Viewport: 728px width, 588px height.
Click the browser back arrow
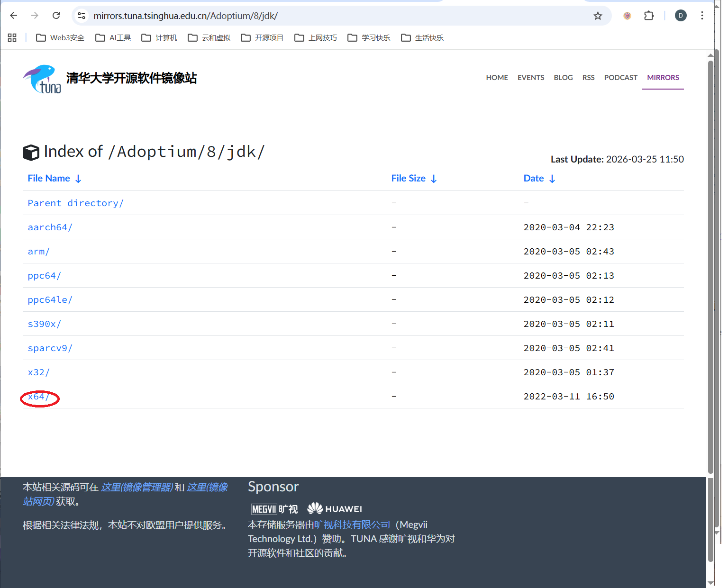point(14,16)
